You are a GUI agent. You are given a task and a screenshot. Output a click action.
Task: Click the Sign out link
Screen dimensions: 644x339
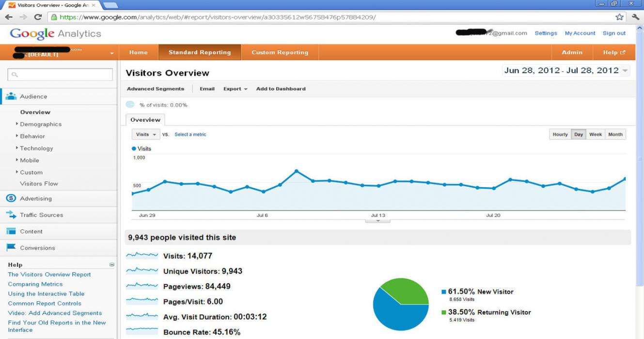tap(614, 33)
